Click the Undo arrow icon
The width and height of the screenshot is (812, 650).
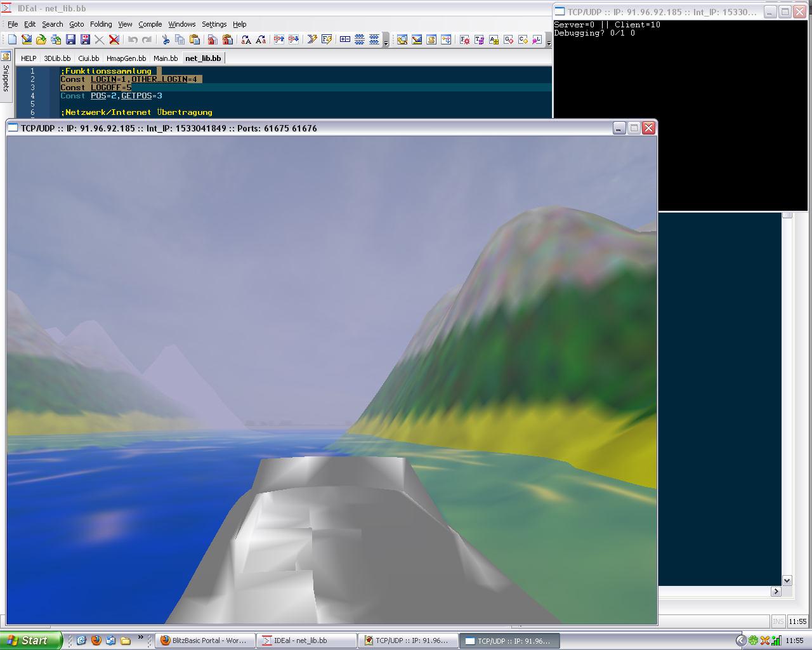[x=133, y=39]
